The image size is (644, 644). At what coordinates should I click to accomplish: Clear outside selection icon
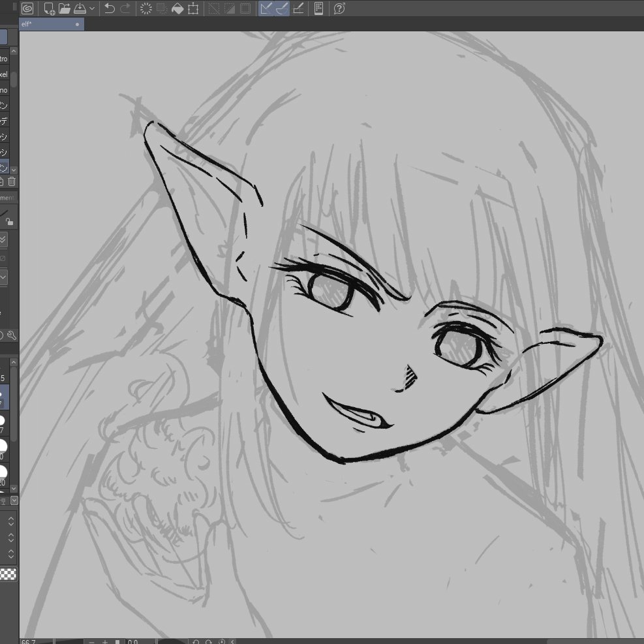coord(162,8)
